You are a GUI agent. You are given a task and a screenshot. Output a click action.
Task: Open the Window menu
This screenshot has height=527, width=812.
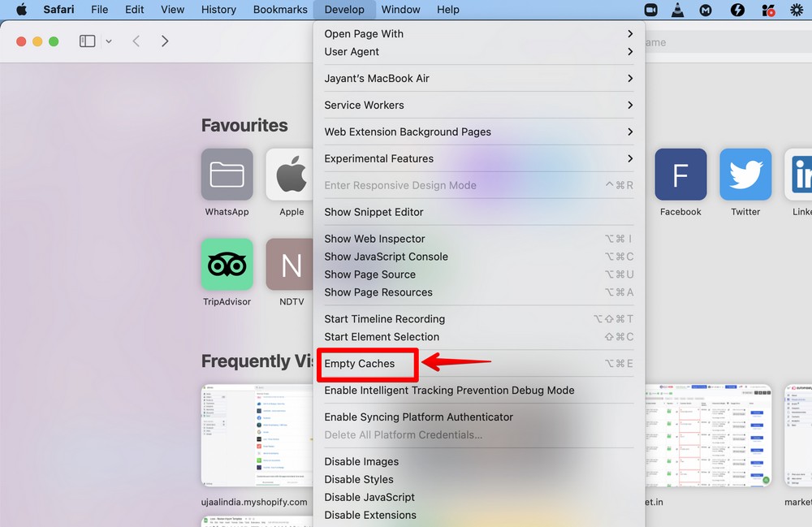point(401,9)
